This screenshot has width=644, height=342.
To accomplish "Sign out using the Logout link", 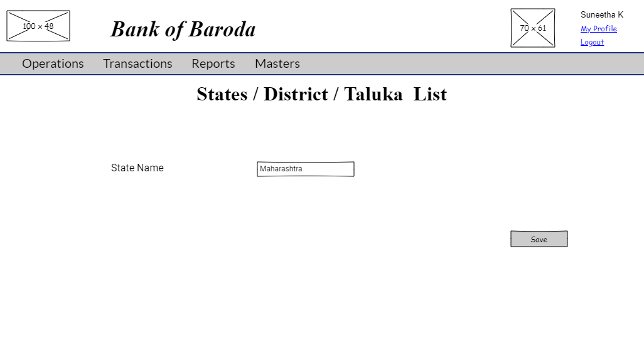I will [592, 43].
